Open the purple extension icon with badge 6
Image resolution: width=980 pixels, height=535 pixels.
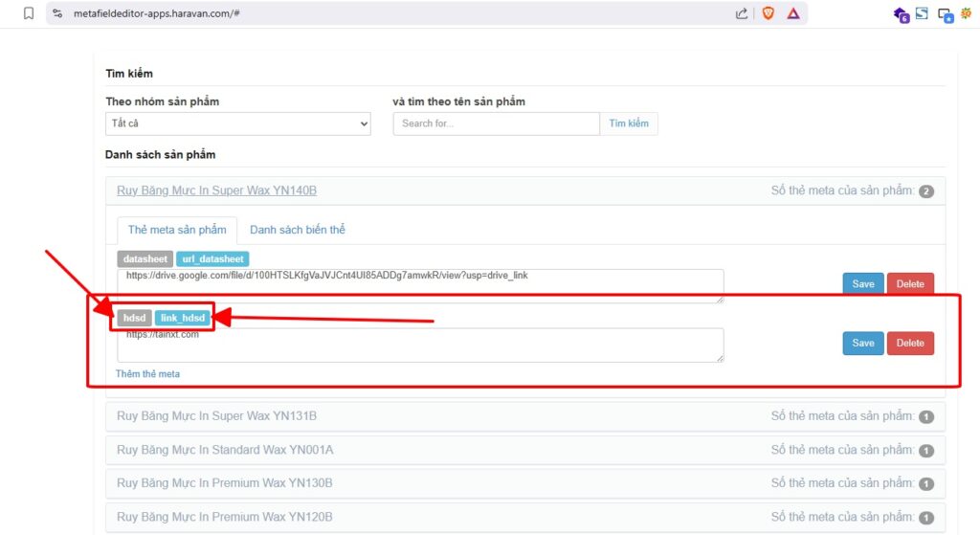900,14
